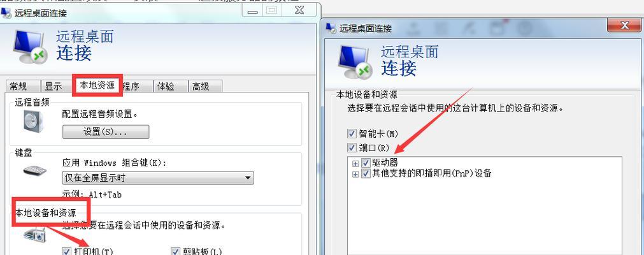Click the left window title bar icon

coord(6,13)
